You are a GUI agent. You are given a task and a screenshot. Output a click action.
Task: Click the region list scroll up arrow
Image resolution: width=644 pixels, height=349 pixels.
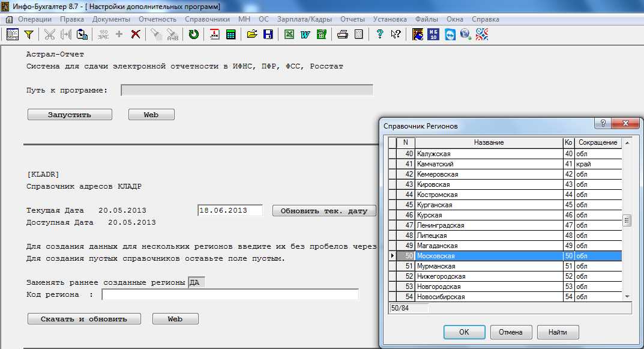(x=627, y=142)
